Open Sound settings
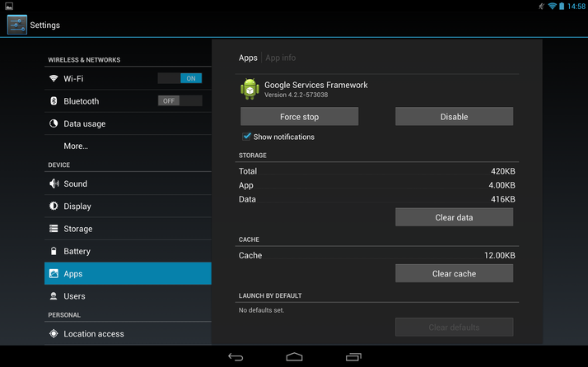The image size is (588, 367). click(x=75, y=183)
